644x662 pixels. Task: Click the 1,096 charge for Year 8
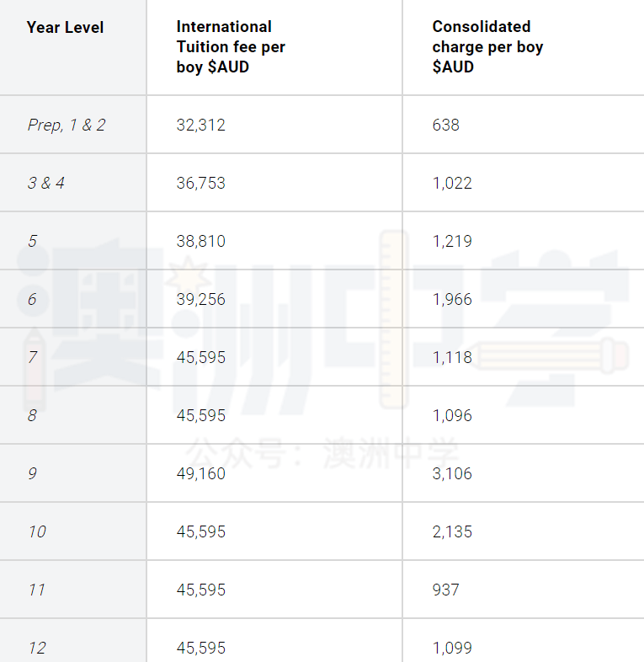[452, 415]
